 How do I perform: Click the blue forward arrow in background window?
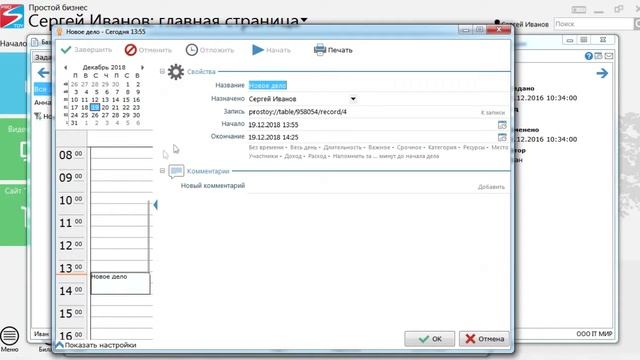[x=602, y=73]
